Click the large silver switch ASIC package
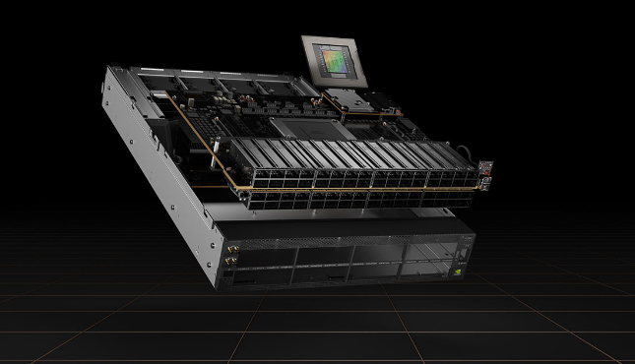 point(311,129)
